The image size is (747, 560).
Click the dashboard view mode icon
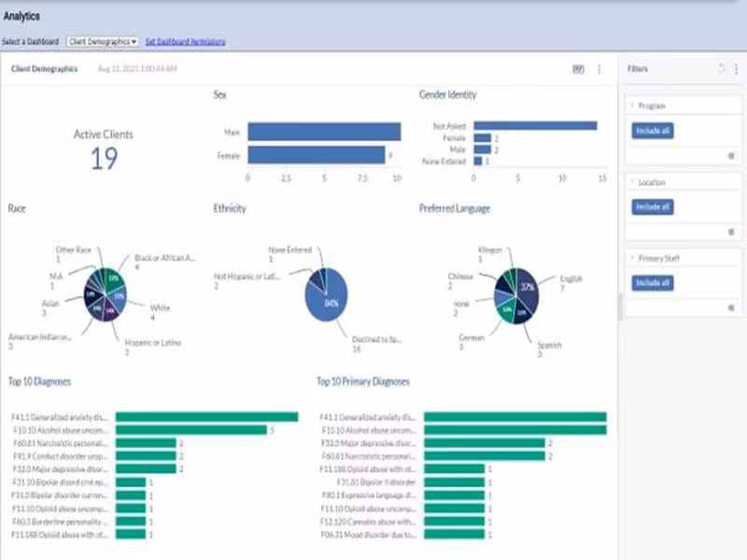(578, 69)
